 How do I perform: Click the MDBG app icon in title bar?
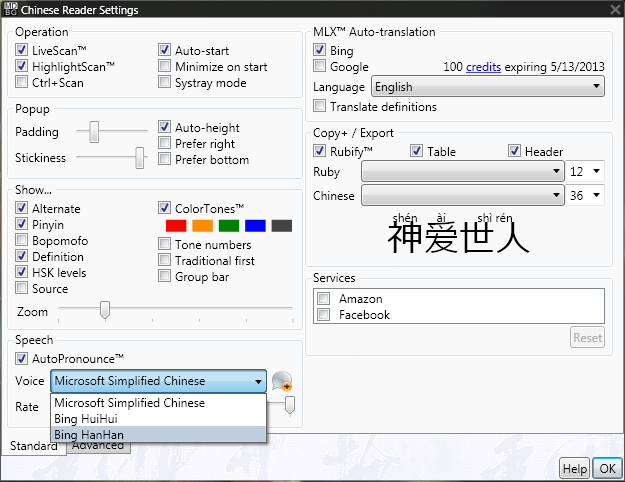coord(10,9)
